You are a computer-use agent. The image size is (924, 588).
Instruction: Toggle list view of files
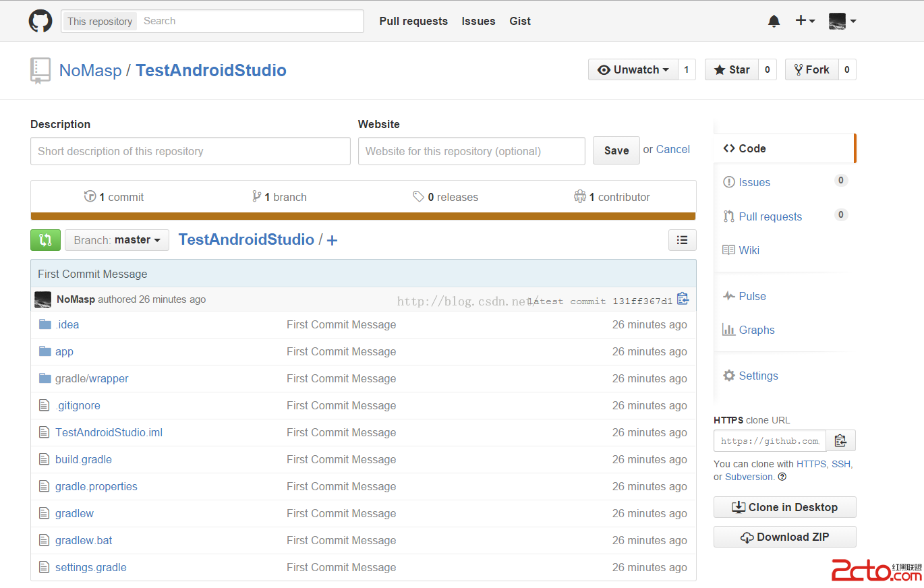click(x=682, y=240)
